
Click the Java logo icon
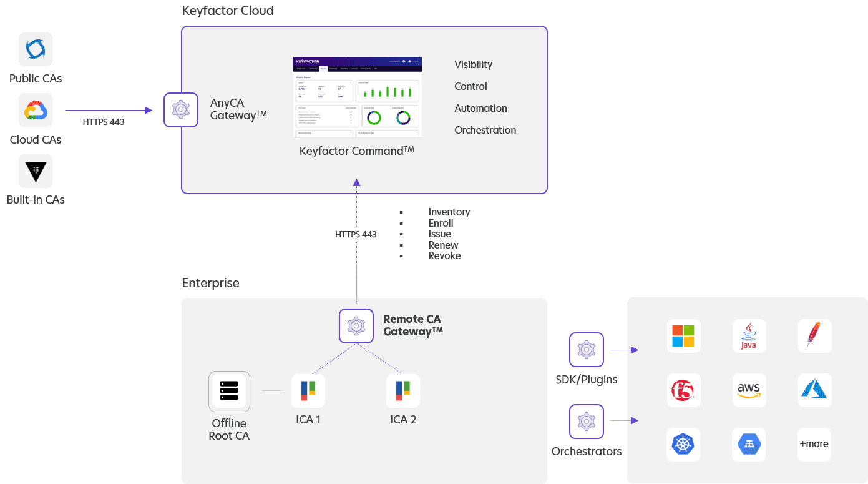tap(749, 336)
